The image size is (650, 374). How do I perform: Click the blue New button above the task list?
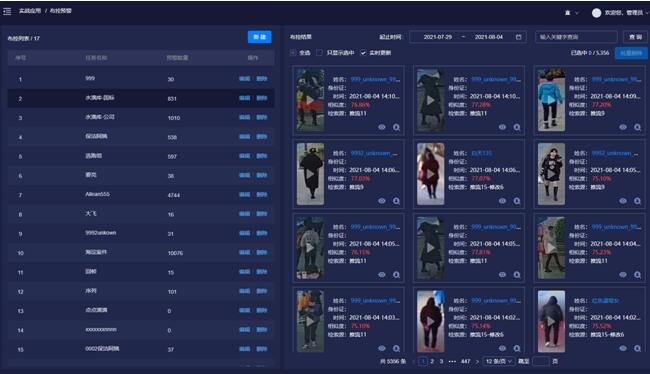(x=260, y=37)
